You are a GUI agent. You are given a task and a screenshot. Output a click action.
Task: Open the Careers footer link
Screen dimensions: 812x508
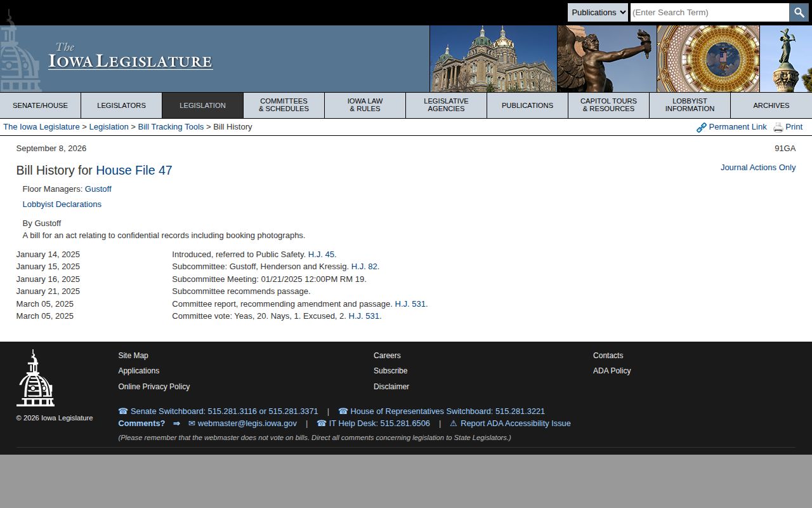[x=387, y=356]
